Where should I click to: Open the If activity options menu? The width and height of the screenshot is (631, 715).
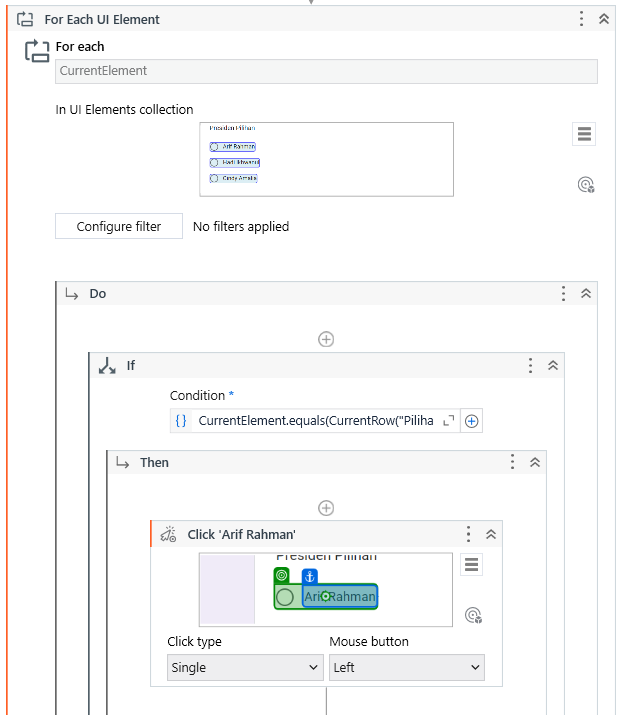pyautogui.click(x=530, y=366)
